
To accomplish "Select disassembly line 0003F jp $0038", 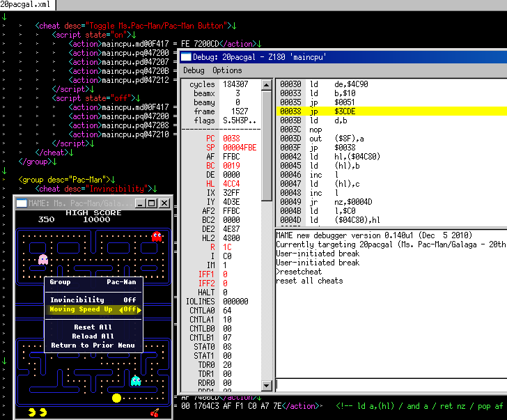I will point(391,148).
